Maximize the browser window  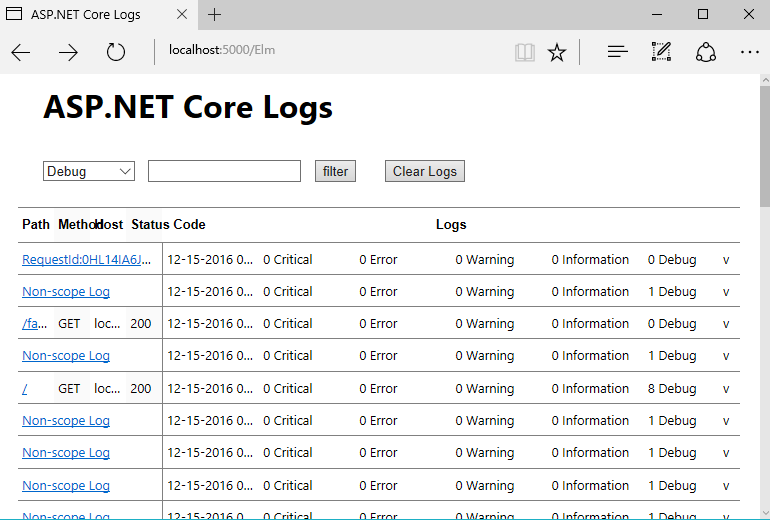pos(703,14)
